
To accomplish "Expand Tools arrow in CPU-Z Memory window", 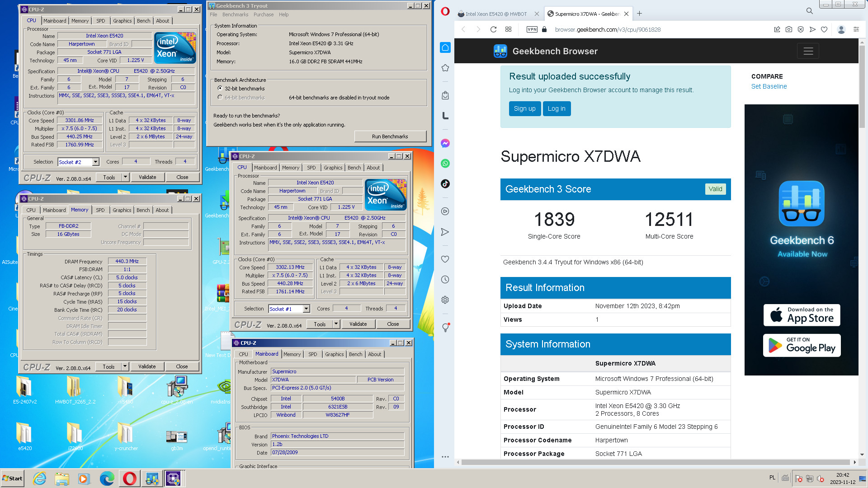I will click(125, 366).
